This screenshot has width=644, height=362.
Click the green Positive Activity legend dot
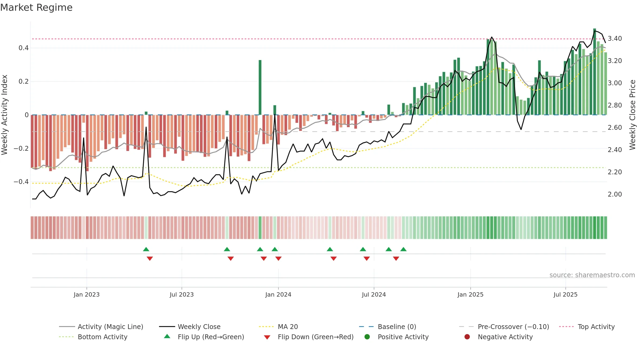pyautogui.click(x=367, y=337)
